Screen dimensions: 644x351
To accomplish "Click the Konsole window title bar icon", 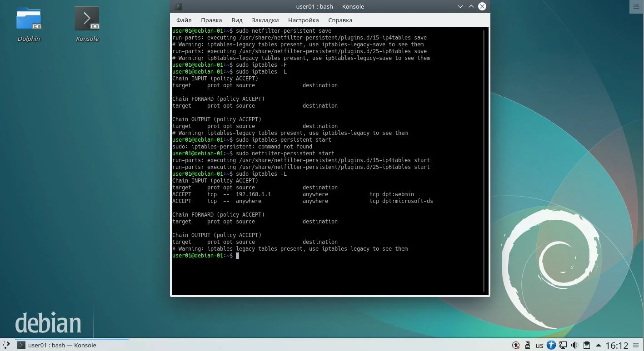I will pyautogui.click(x=178, y=6).
